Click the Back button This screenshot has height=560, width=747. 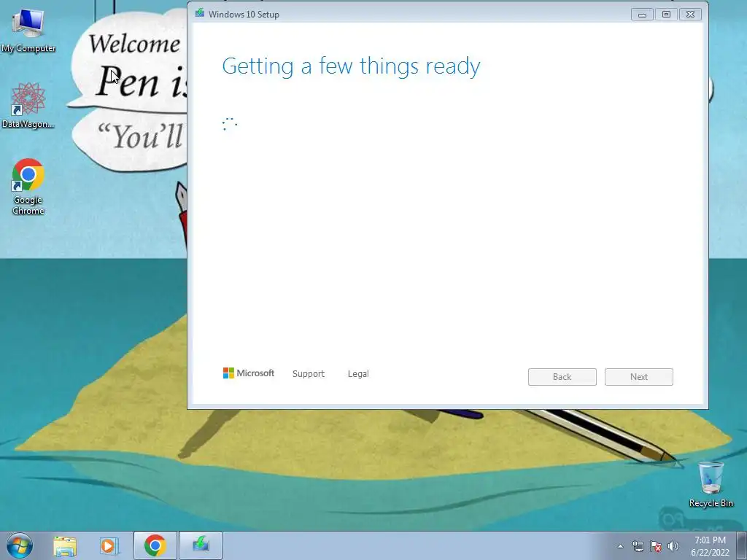tap(562, 377)
